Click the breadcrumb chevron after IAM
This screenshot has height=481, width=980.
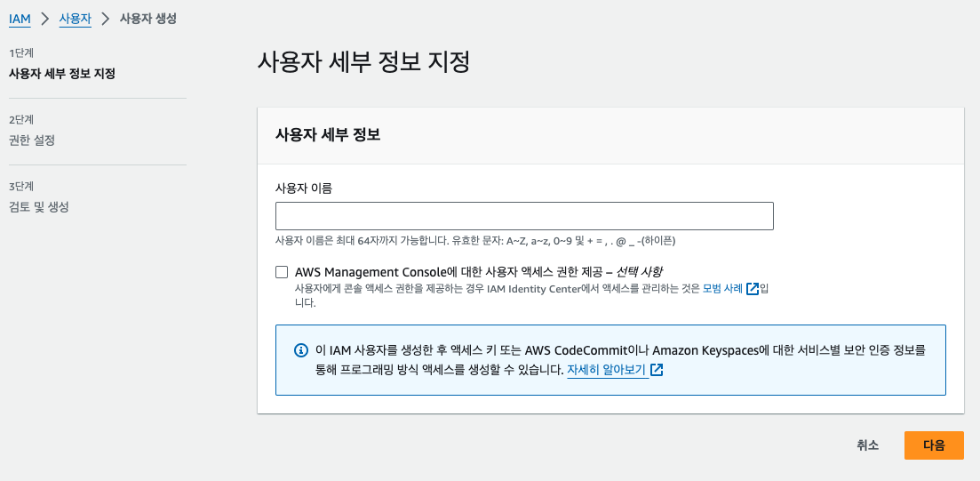pos(44,19)
